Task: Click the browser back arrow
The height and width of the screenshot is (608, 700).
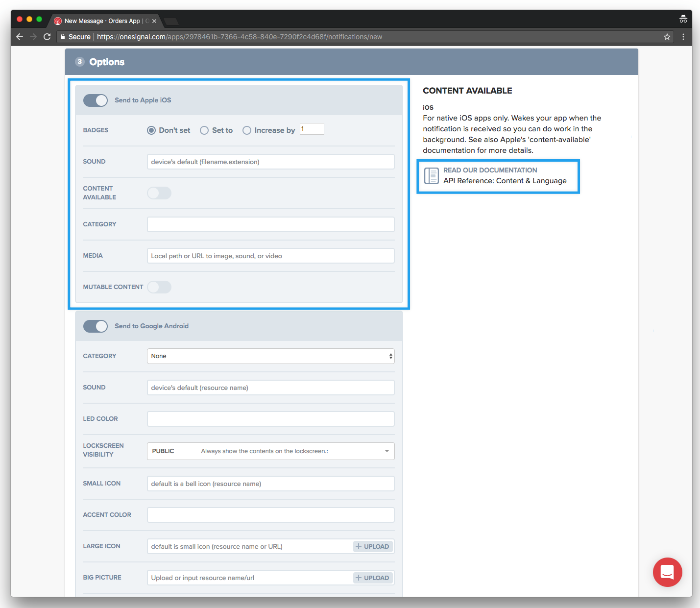Action: (20, 37)
